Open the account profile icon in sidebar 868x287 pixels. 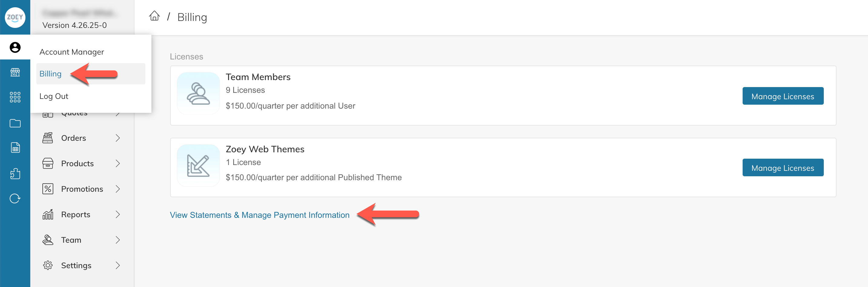click(x=15, y=47)
